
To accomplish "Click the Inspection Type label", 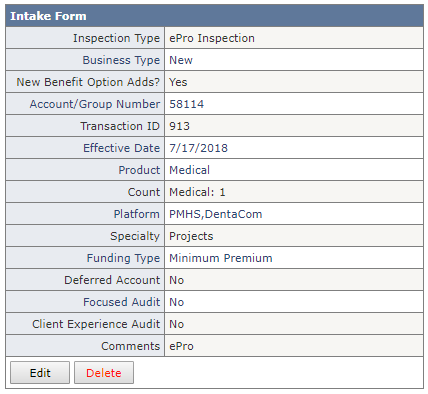I will 117,38.
